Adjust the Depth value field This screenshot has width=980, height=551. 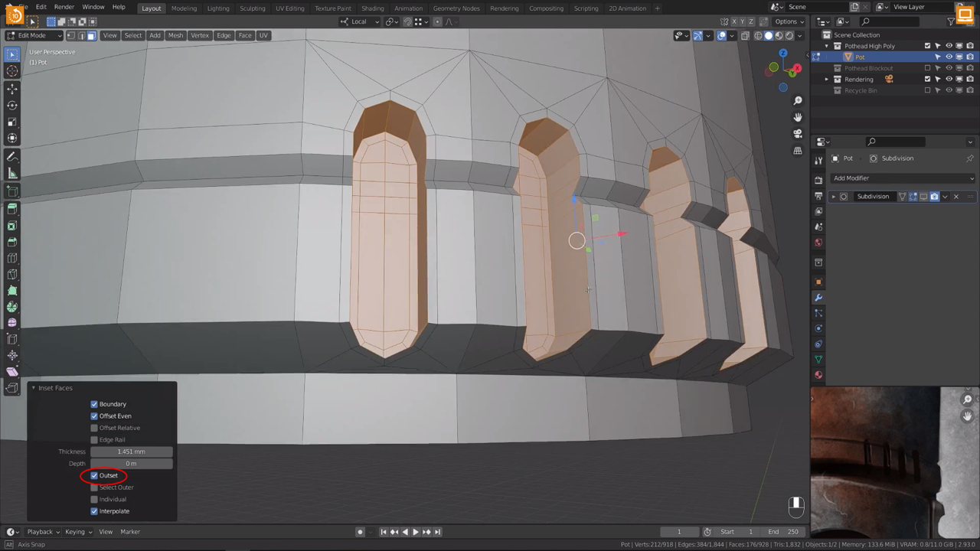(131, 464)
